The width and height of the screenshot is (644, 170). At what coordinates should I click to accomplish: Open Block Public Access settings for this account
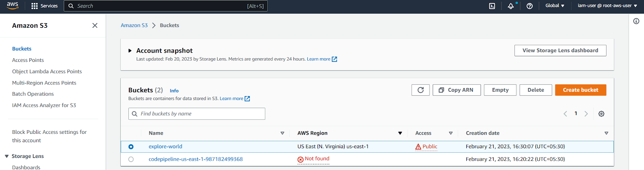[49, 136]
